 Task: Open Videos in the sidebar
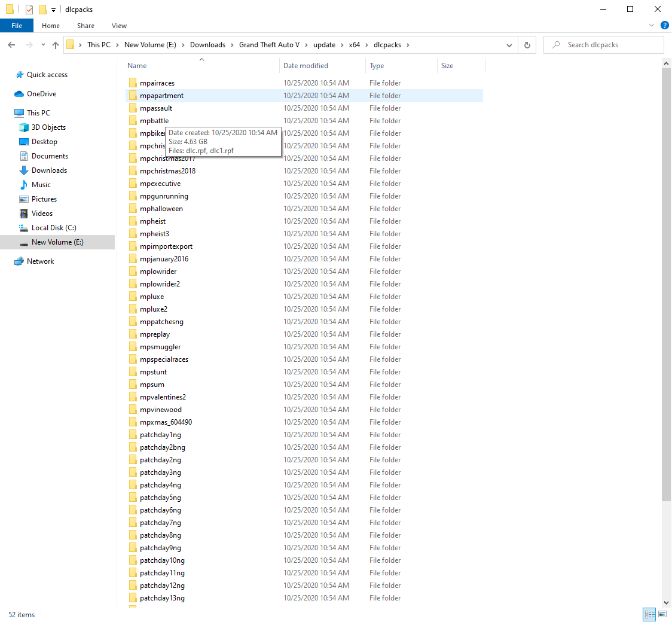[x=42, y=214]
